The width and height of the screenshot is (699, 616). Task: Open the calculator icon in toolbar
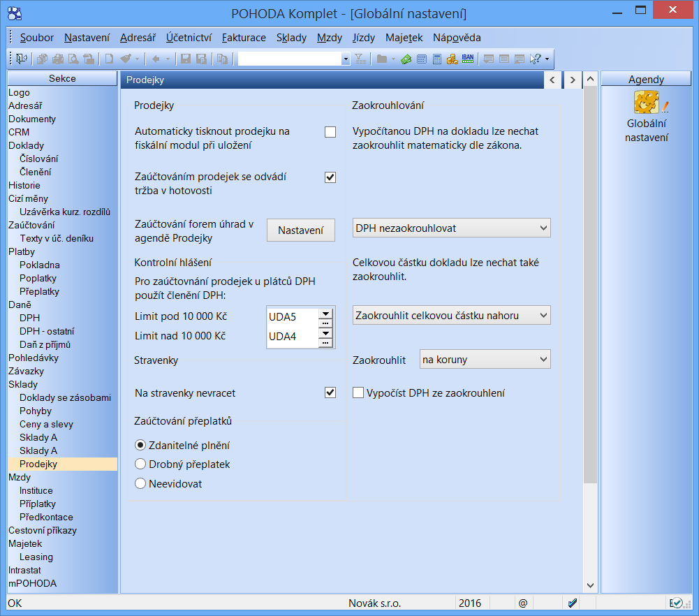click(x=437, y=59)
